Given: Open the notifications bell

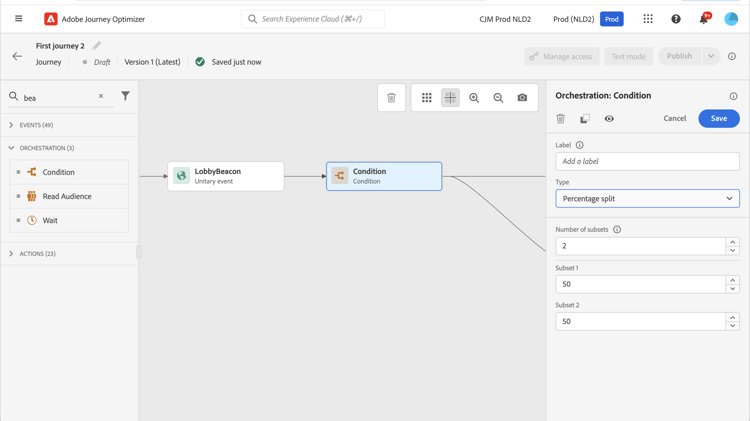Looking at the screenshot, I should (703, 19).
